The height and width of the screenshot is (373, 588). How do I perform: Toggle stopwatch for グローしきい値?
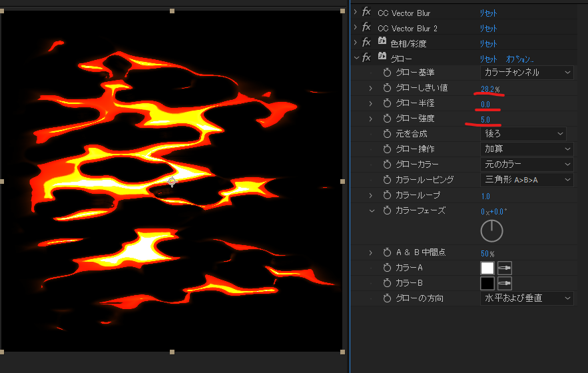(387, 88)
